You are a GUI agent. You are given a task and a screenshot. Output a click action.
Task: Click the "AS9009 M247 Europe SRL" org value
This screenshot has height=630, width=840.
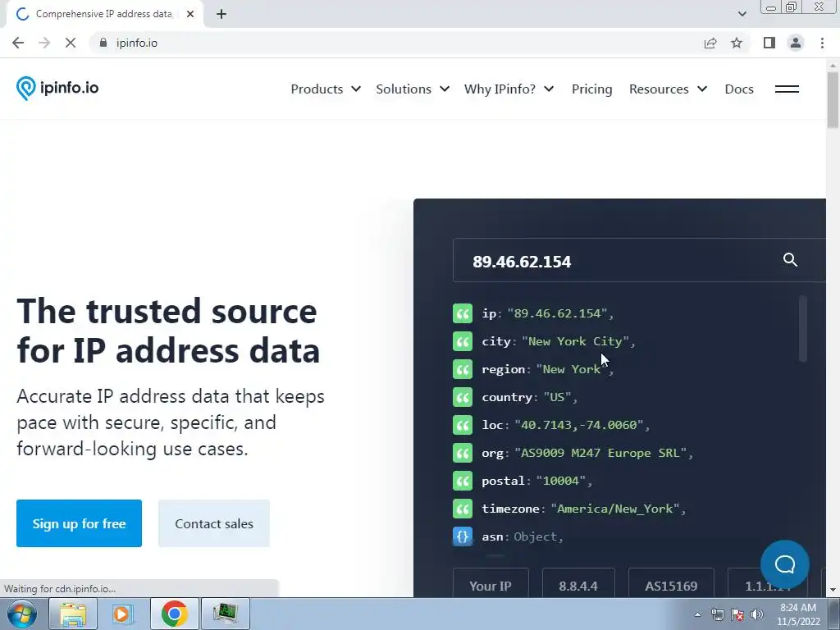[x=600, y=453]
